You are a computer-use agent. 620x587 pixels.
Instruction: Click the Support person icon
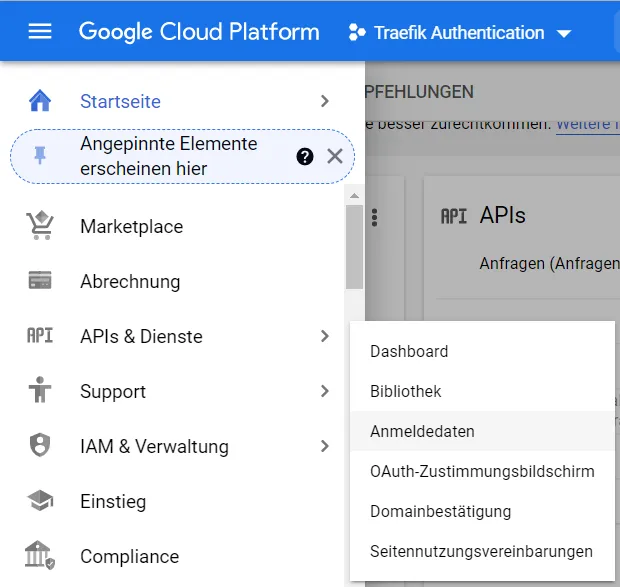(x=40, y=390)
